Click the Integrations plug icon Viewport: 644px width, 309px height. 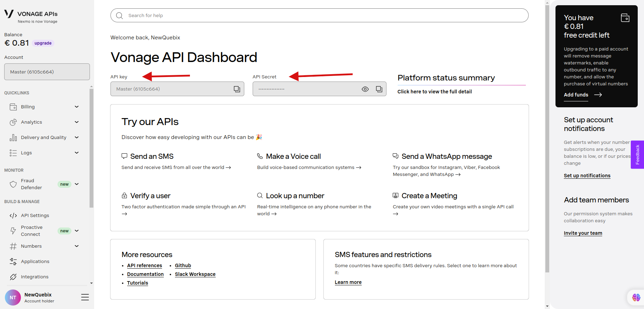click(13, 277)
